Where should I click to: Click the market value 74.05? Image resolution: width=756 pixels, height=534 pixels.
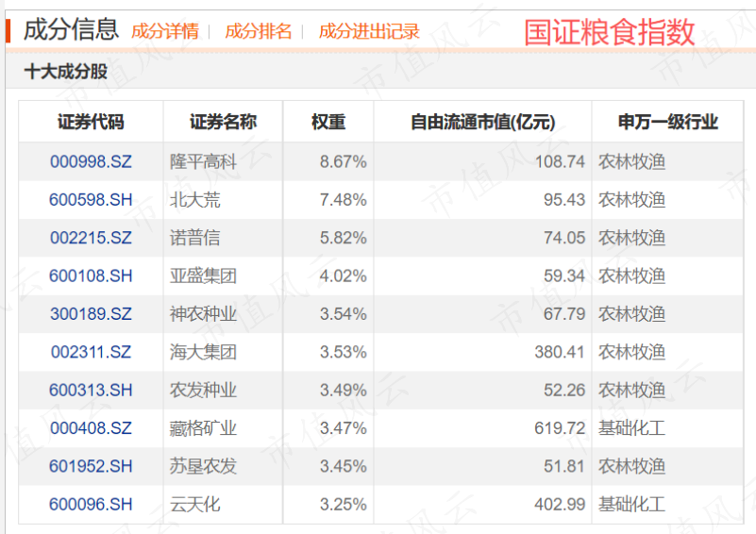564,238
